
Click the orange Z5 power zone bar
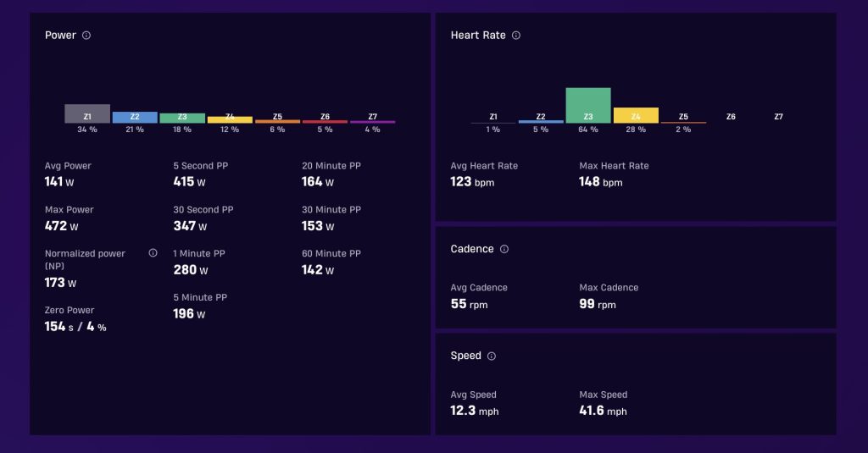point(277,121)
